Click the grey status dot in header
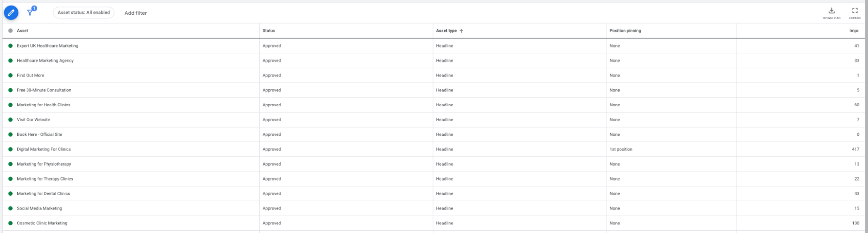The width and height of the screenshot is (868, 233). [x=10, y=31]
